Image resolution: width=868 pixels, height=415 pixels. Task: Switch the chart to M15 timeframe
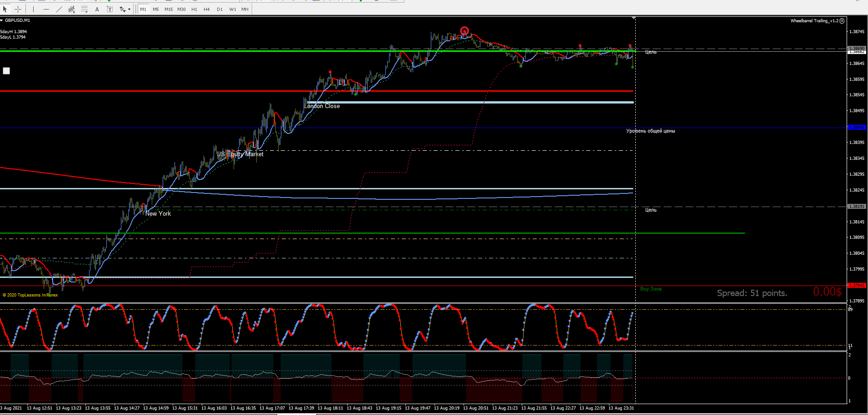169,9
